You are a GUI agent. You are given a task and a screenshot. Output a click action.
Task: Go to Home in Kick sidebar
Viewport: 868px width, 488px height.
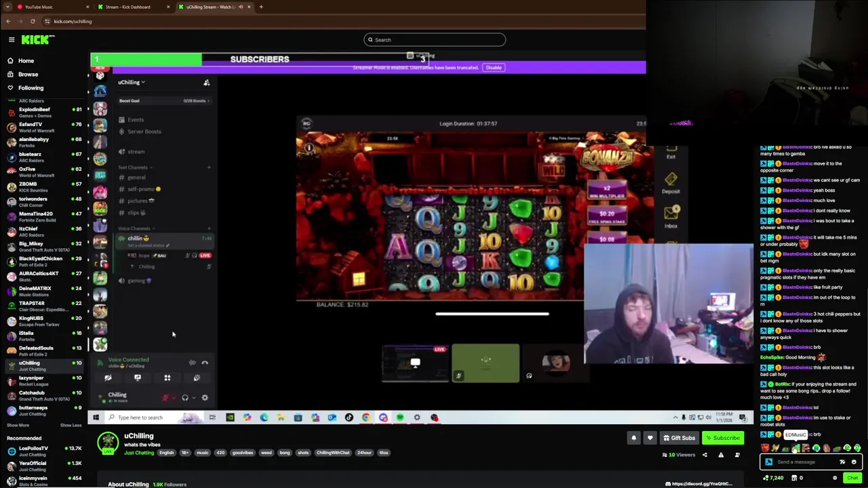(x=26, y=60)
